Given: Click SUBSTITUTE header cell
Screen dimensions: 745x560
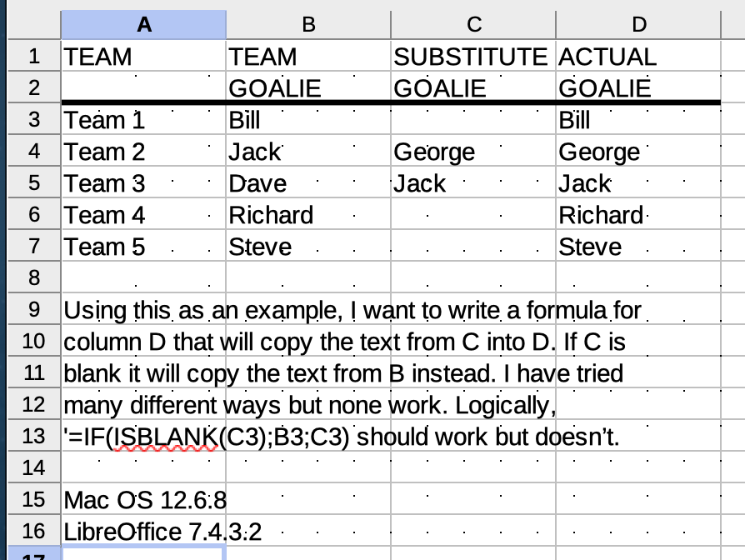Looking at the screenshot, I should tap(473, 57).
